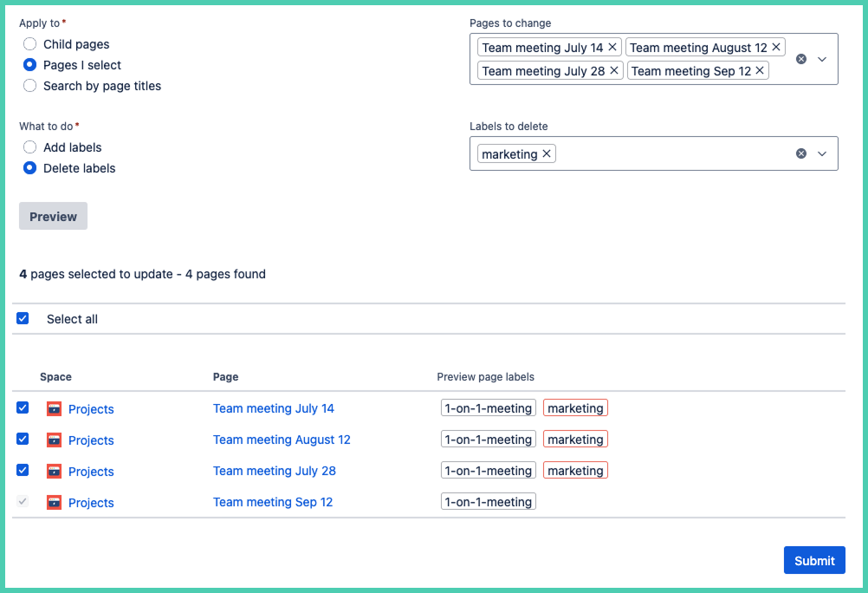
Task: Remove the Team meeting Sep 12 chip
Action: (x=760, y=71)
